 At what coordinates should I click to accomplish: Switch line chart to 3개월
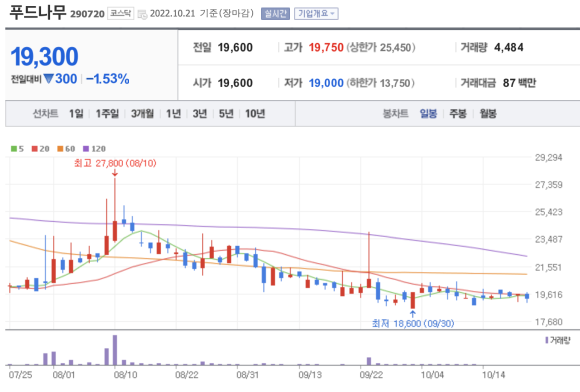[142, 114]
